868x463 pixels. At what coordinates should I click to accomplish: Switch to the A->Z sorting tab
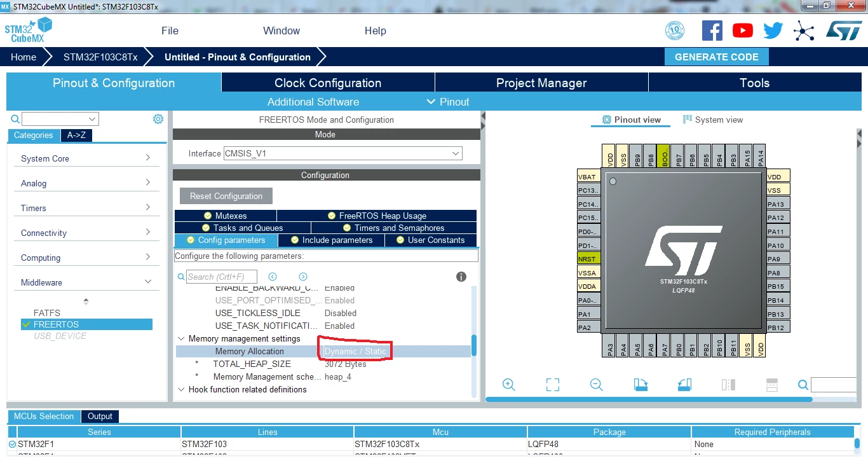pos(76,135)
